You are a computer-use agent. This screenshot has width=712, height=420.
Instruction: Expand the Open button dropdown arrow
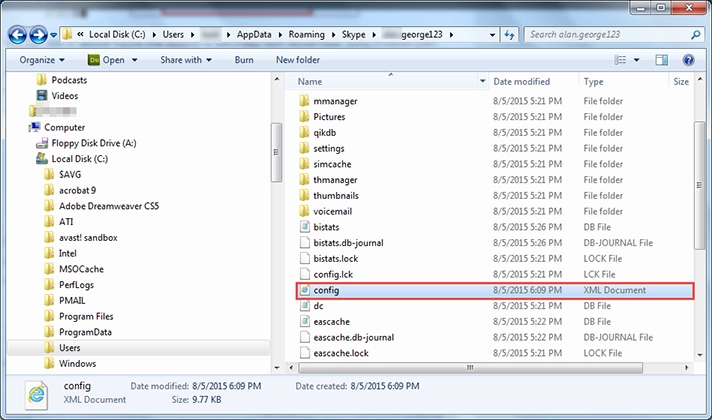(134, 60)
